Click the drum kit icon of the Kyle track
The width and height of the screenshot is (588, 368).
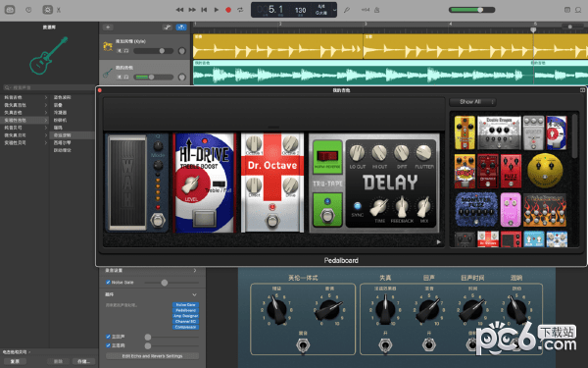(x=108, y=46)
